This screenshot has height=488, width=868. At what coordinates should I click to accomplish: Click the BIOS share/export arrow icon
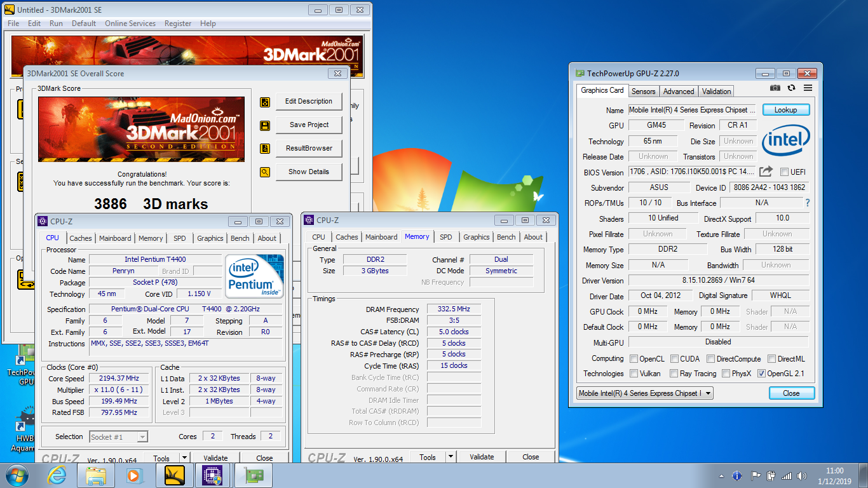pos(766,171)
